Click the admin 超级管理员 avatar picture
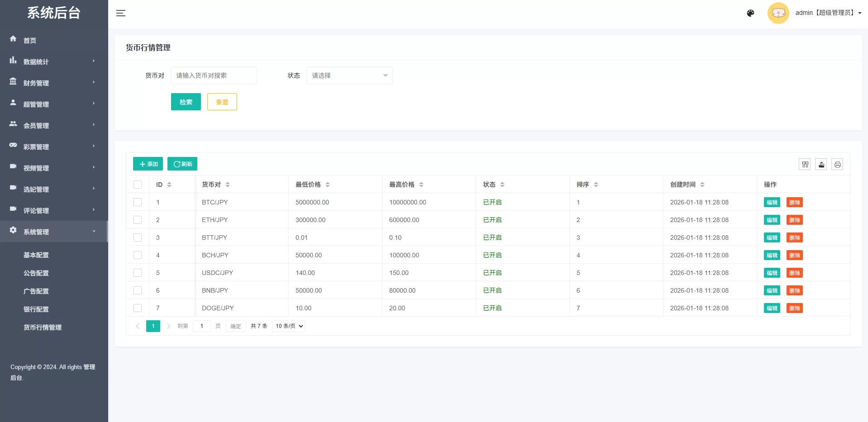This screenshot has height=422, width=868. point(778,13)
